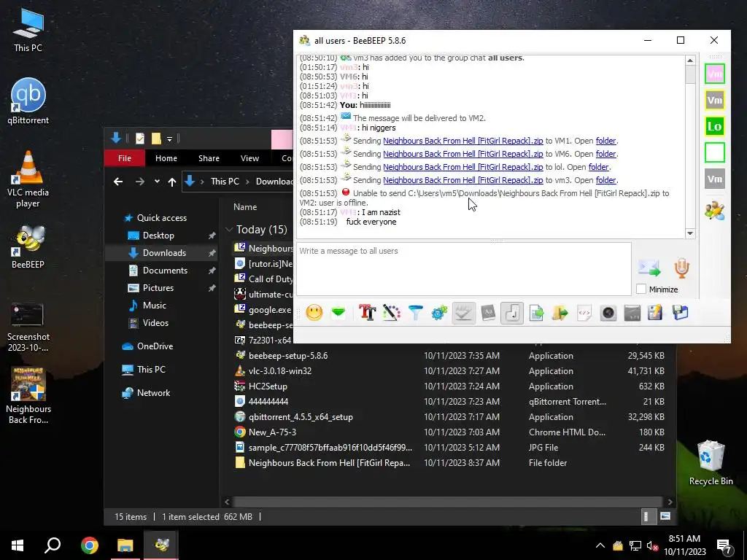Show hidden icons in the system tray
Screen dimensions: 747x560
pos(600,545)
